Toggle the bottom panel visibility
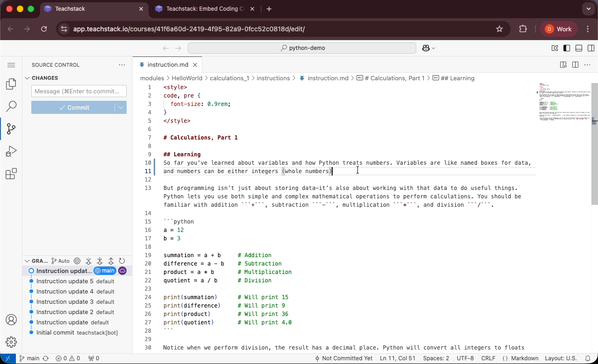The height and width of the screenshot is (364, 598). pyautogui.click(x=579, y=48)
